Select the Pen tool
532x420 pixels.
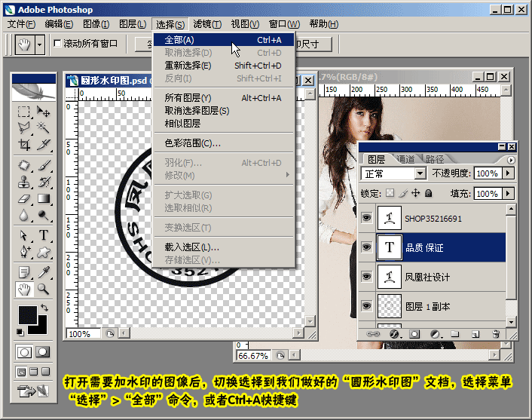click(24, 252)
